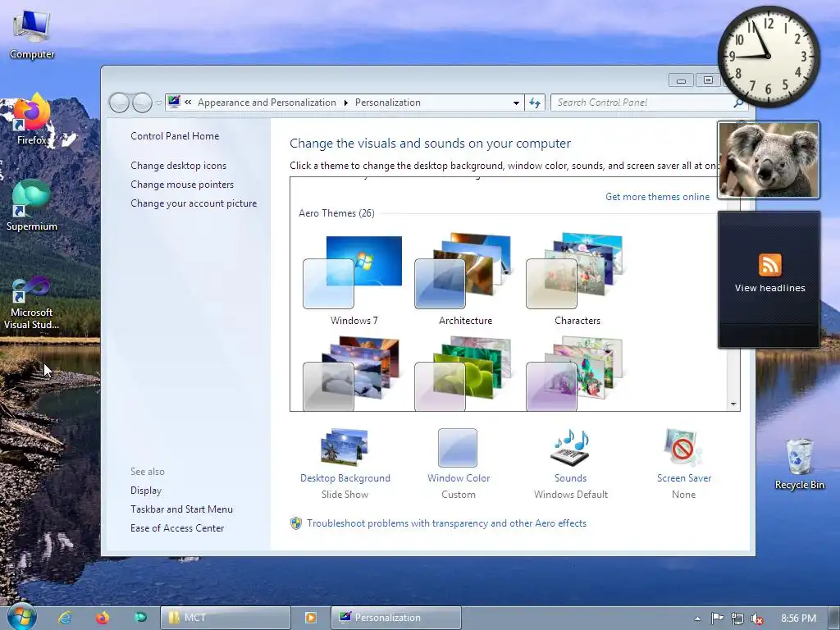Click the Forward navigation button
Image resolution: width=840 pixels, height=630 pixels.
tap(142, 103)
